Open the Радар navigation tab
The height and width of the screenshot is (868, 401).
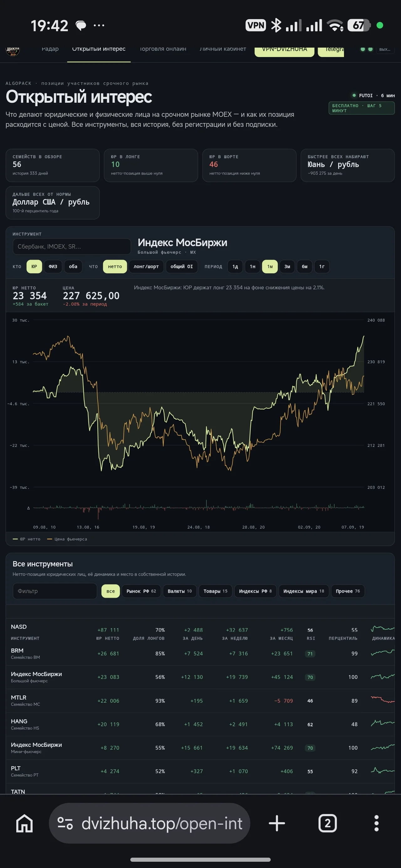pos(50,49)
